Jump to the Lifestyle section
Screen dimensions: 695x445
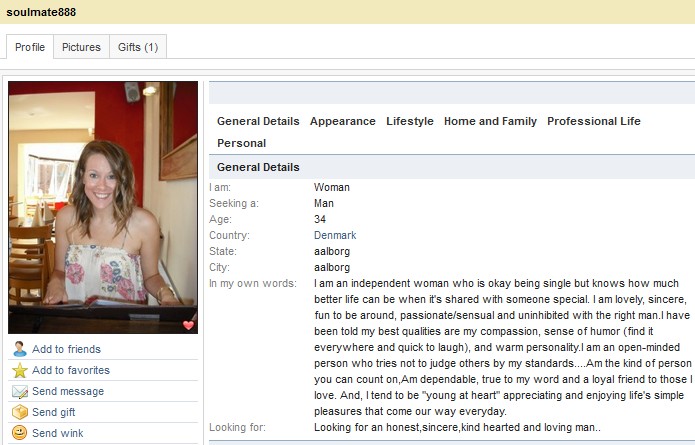410,121
